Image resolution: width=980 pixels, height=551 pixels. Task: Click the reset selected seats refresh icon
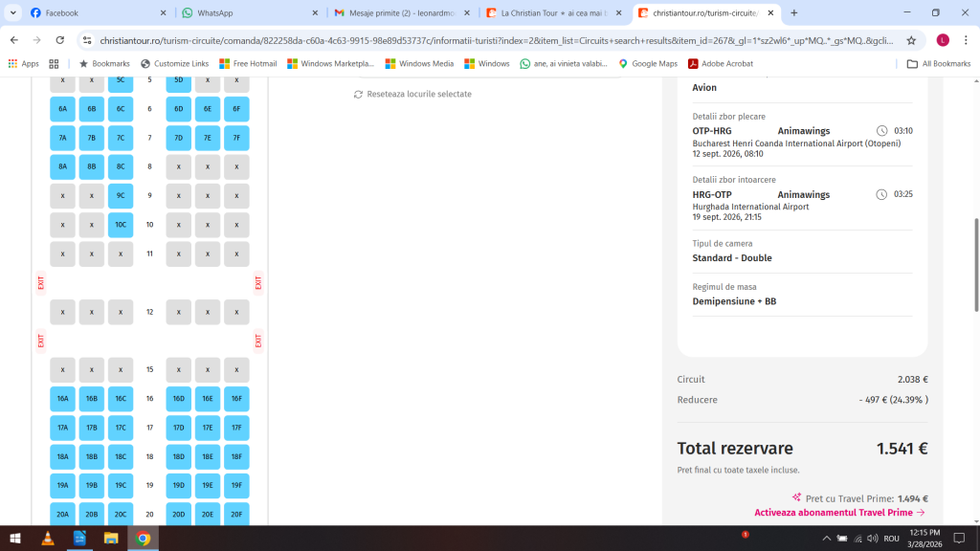(x=358, y=95)
